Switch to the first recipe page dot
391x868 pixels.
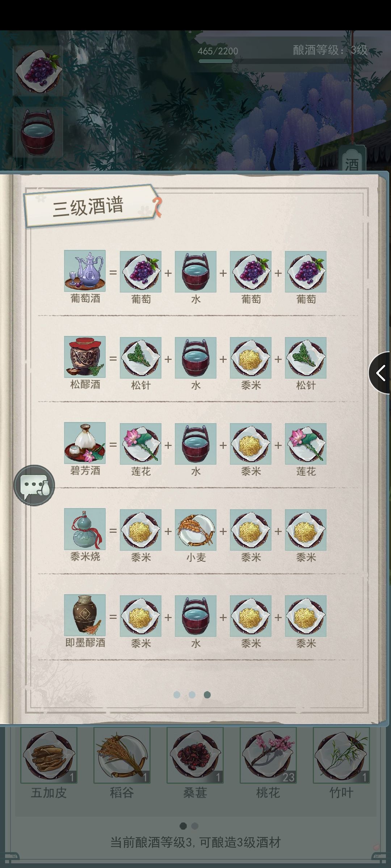(x=177, y=695)
